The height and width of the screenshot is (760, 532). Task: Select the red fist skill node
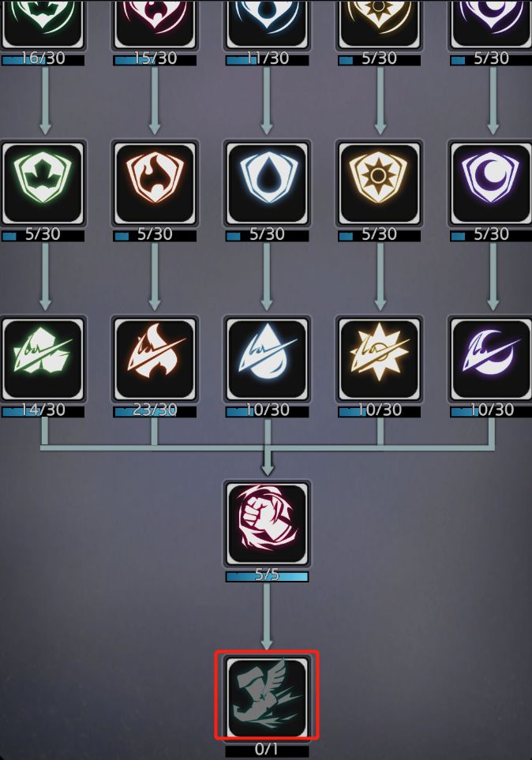click(267, 523)
